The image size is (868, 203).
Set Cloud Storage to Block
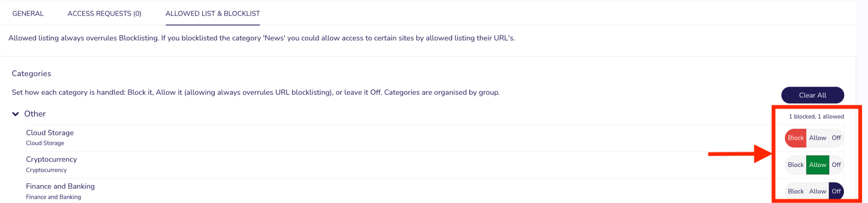point(796,138)
